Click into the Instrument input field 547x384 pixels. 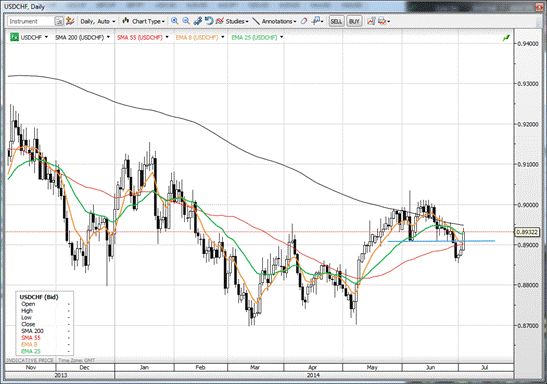click(x=31, y=21)
